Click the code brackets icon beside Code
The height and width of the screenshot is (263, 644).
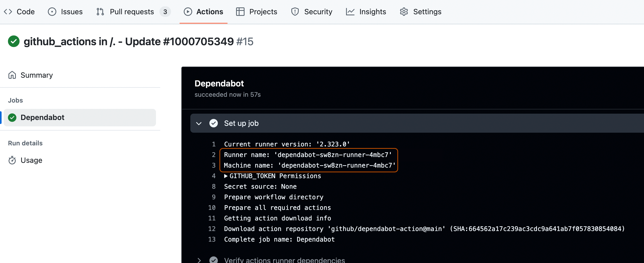(x=8, y=12)
